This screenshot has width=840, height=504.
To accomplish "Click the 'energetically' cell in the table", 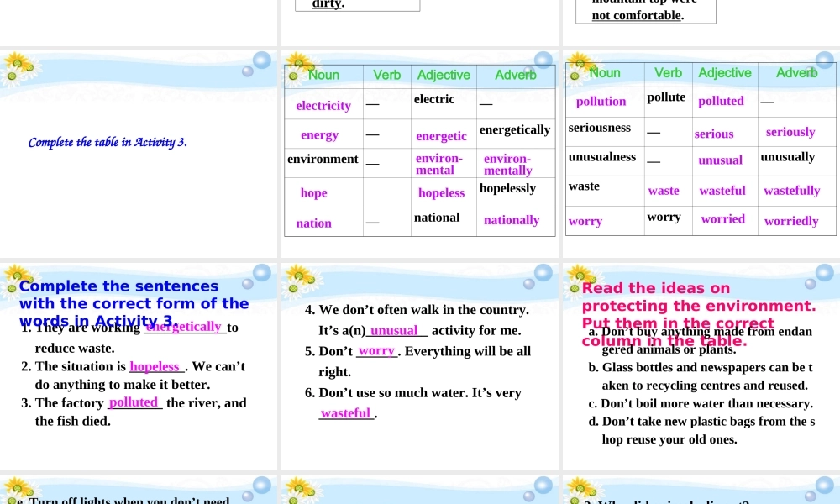I will click(x=515, y=130).
